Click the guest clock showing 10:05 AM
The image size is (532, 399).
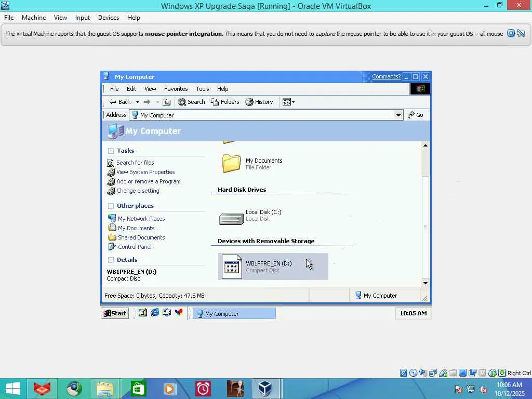[413, 313]
